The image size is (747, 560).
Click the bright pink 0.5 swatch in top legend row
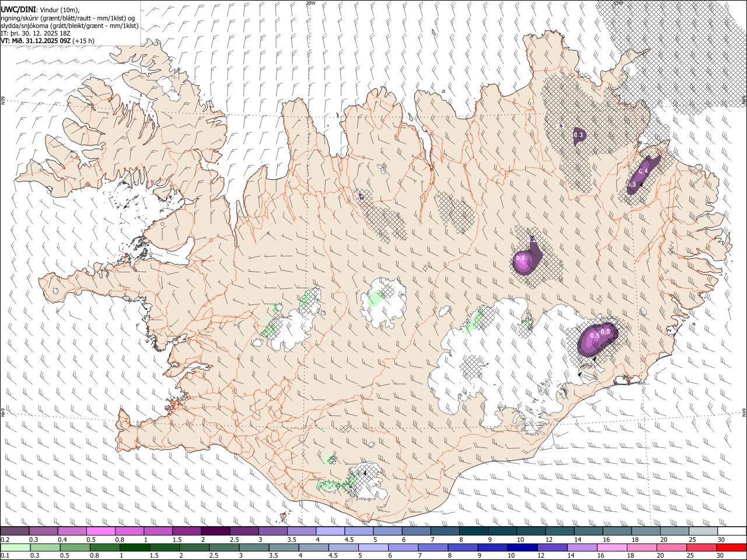coord(100,531)
